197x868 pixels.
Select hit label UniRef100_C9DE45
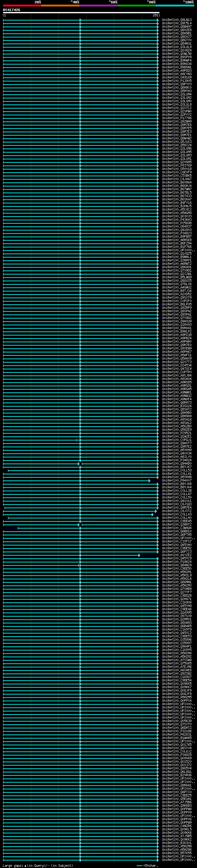click(x=177, y=521)
